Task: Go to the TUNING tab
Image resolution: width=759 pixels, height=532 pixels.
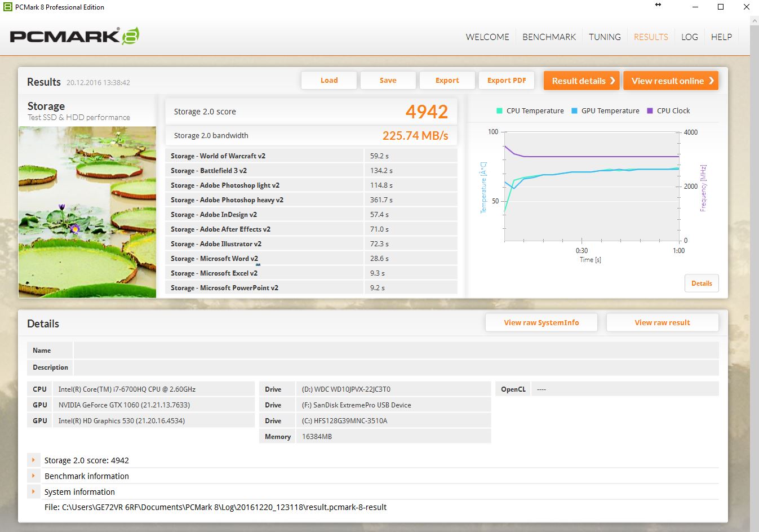Action: 605,37
